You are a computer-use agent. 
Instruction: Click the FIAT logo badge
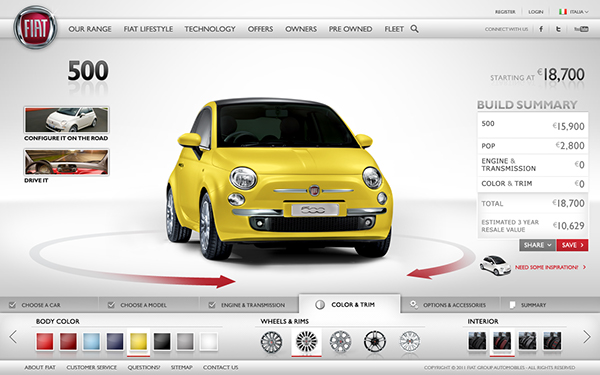coord(35,28)
